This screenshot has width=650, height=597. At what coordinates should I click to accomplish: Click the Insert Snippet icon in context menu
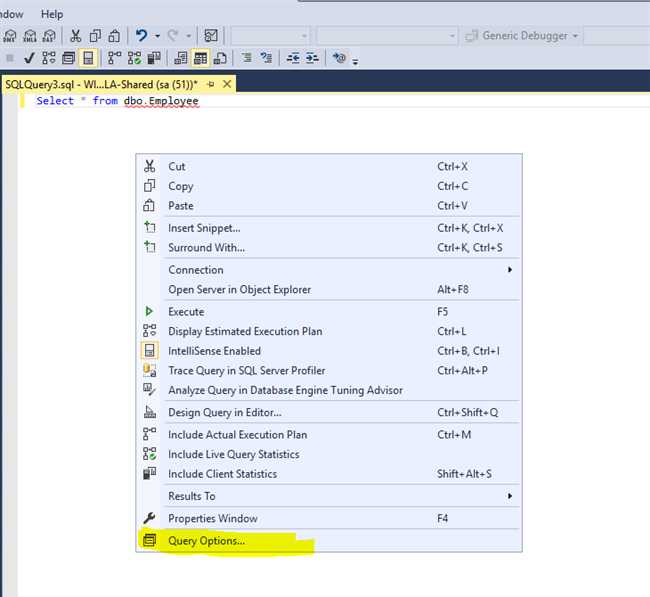click(149, 228)
